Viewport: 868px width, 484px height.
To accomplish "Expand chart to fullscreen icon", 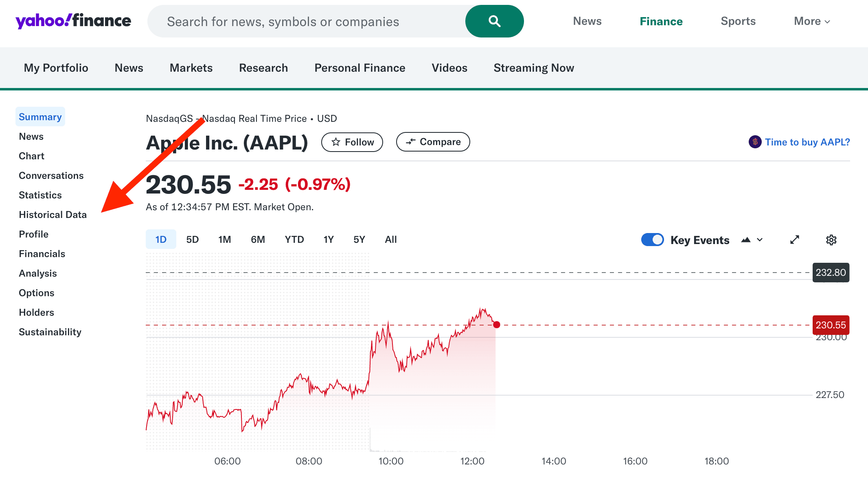I will [x=795, y=240].
